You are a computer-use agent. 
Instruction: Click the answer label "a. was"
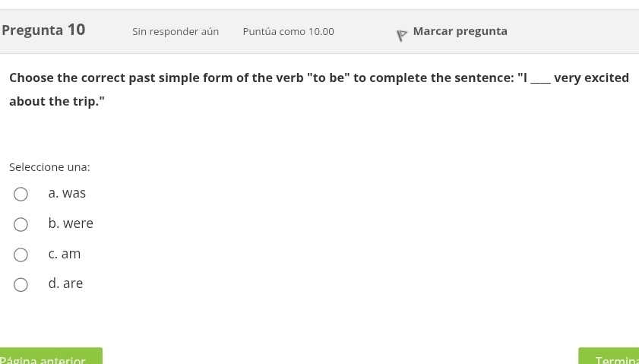click(x=67, y=194)
